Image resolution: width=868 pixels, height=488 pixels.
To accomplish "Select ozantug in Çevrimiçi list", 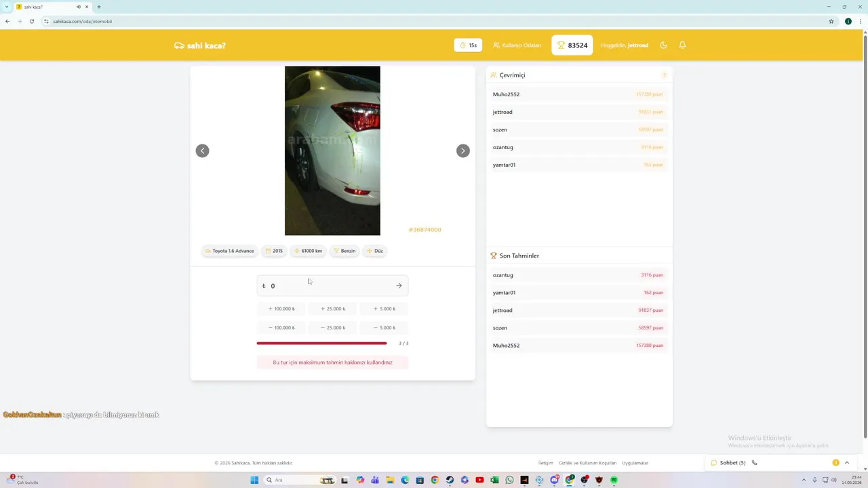I will tap(579, 147).
